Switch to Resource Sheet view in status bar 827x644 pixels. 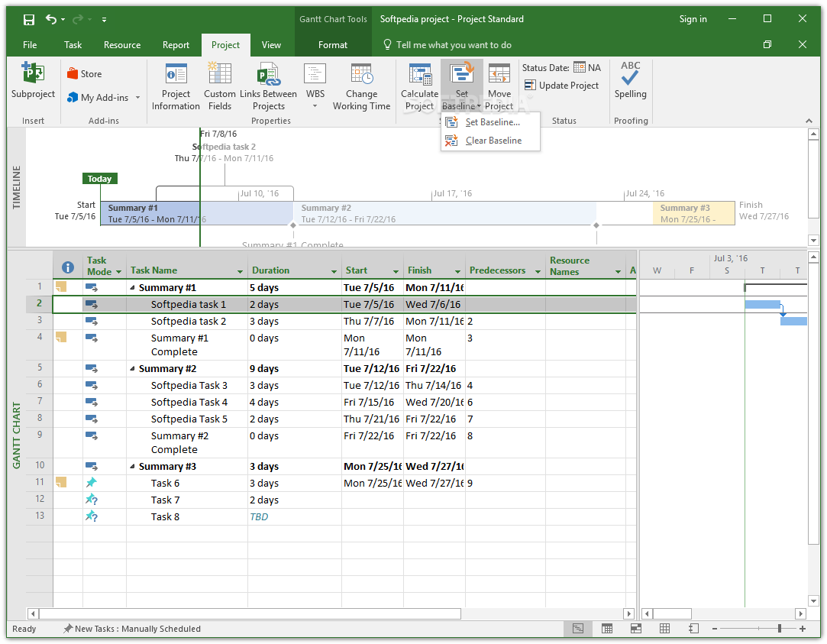[x=664, y=629]
